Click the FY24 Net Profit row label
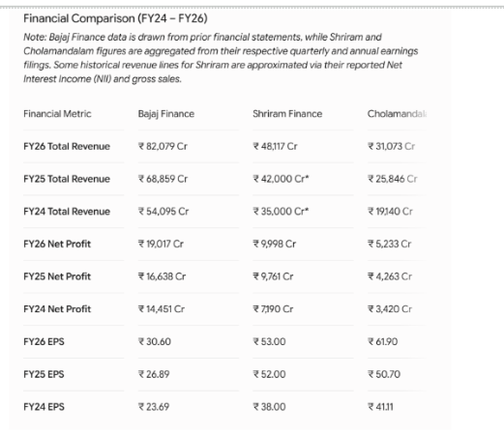The image size is (504, 435). [57, 309]
